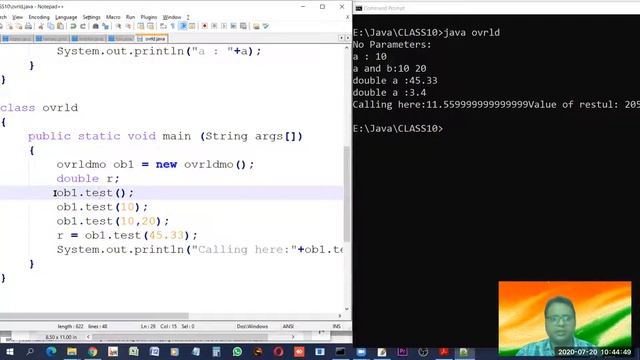Open the Replace toolbar icon
Screen dimensions: 640x360
coord(105,26)
